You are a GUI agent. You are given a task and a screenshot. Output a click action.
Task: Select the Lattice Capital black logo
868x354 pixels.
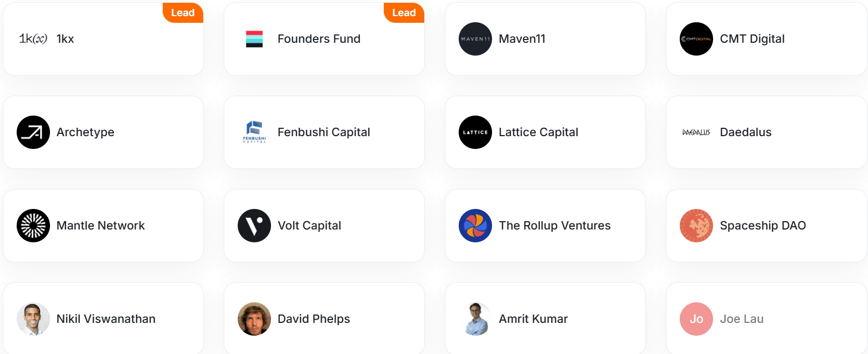coord(475,132)
